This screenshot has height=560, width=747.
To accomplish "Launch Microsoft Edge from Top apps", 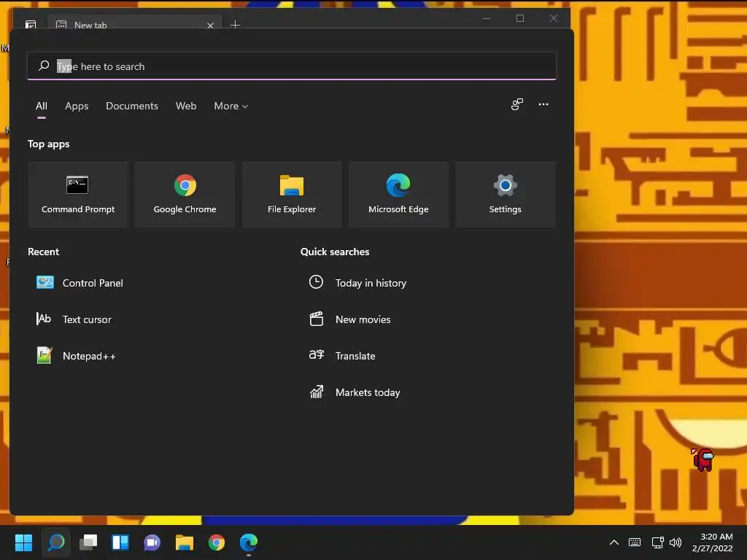I will point(398,194).
